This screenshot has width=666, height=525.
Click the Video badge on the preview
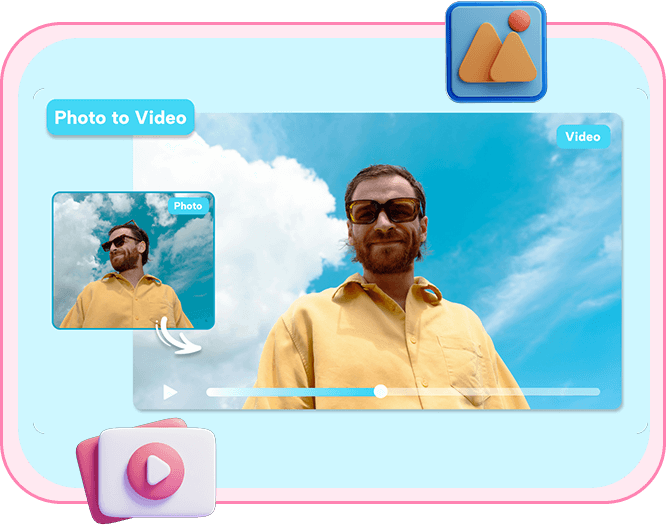pos(582,137)
